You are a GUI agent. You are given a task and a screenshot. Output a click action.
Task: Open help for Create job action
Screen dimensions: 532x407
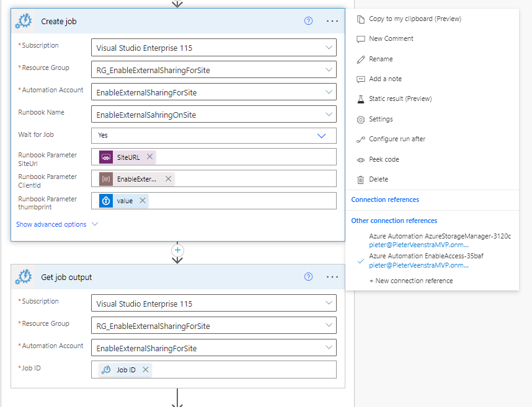pos(308,21)
